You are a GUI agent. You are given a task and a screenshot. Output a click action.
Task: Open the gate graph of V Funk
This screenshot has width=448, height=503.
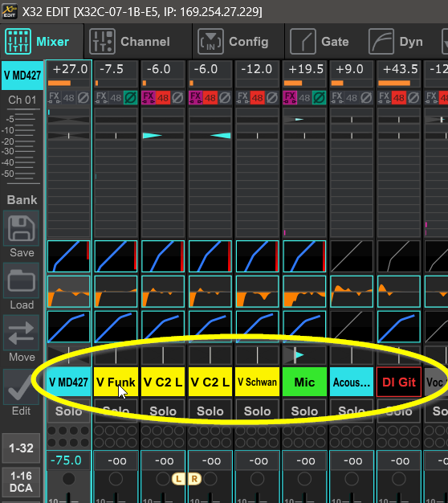(116, 256)
